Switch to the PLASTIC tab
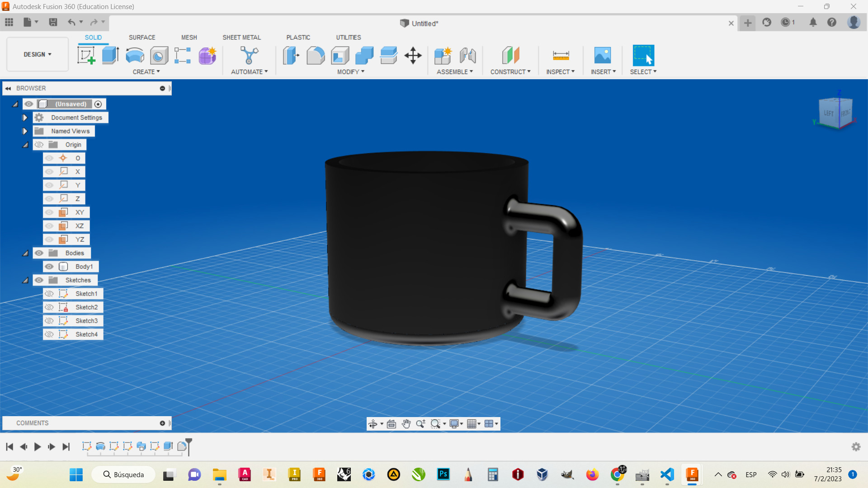The width and height of the screenshot is (868, 488). click(x=298, y=38)
